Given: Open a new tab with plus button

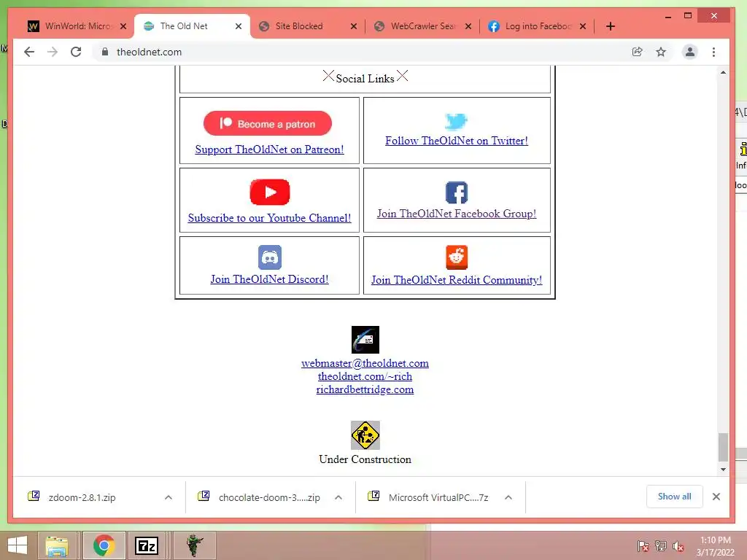Looking at the screenshot, I should tap(611, 26).
